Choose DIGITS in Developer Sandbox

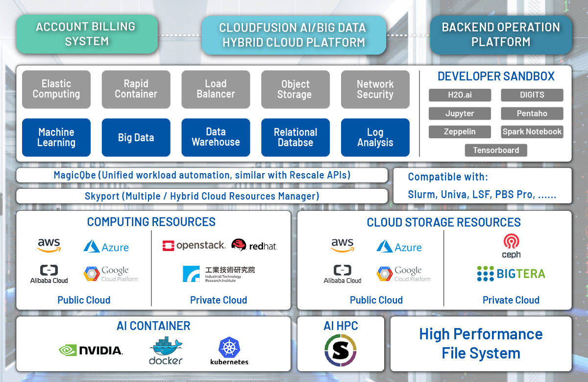532,95
